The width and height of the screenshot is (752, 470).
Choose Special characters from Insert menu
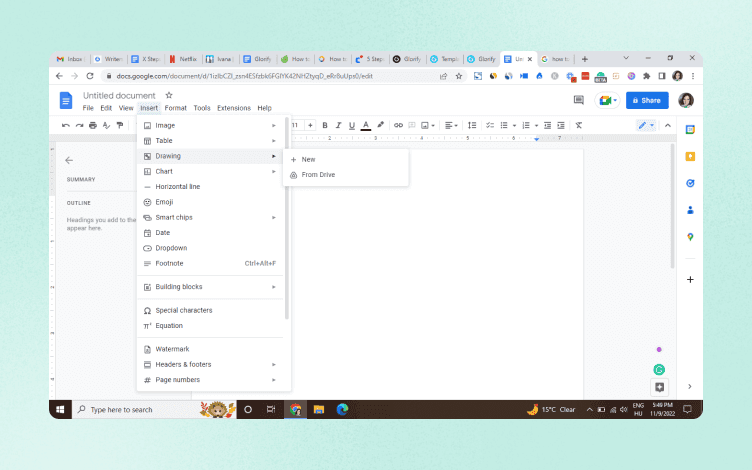pyautogui.click(x=211, y=311)
